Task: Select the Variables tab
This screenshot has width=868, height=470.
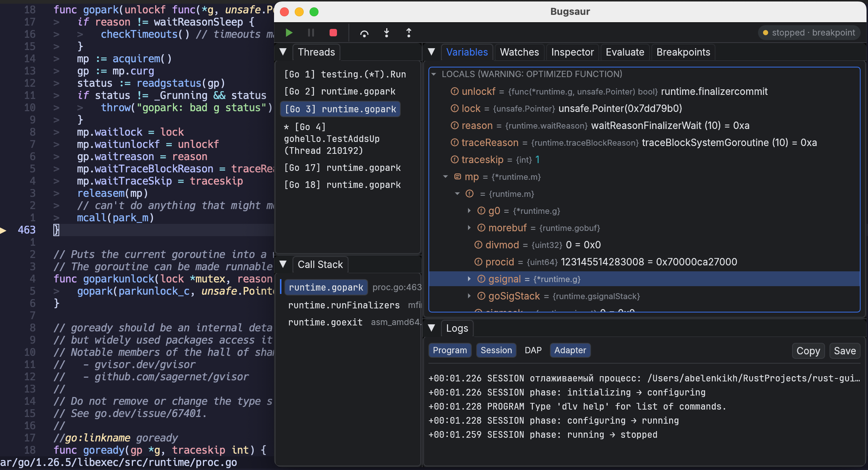Action: pyautogui.click(x=467, y=52)
